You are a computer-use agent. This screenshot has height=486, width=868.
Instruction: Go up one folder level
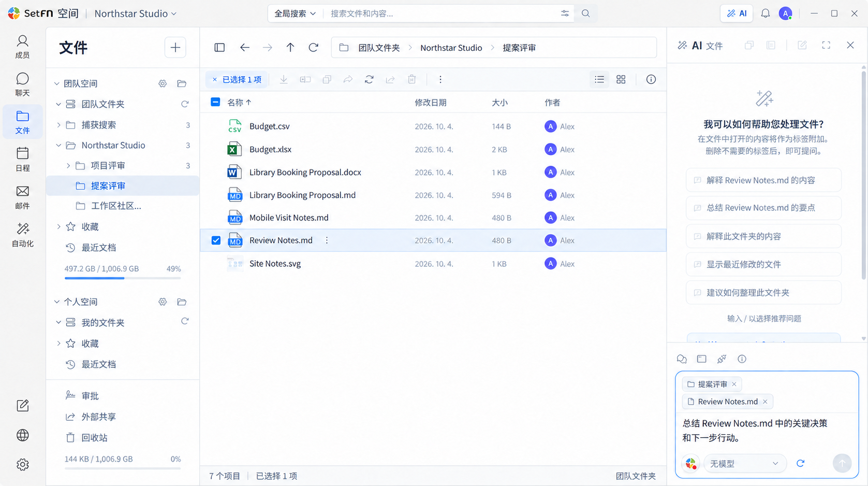click(290, 48)
